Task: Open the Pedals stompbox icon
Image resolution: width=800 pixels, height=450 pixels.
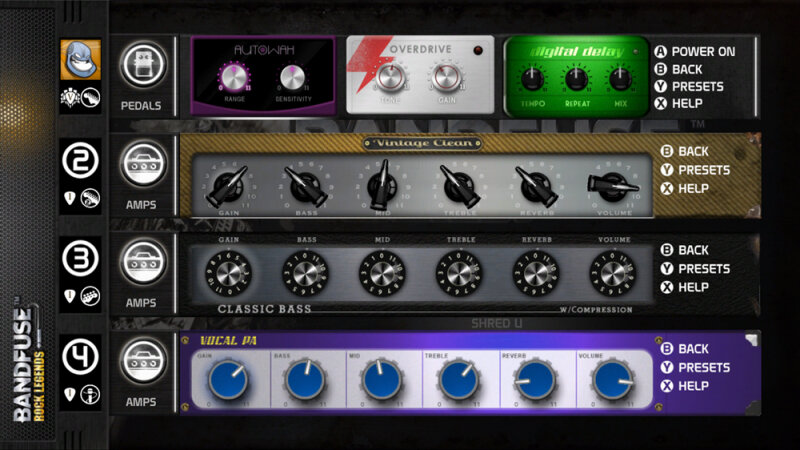Action: pyautogui.click(x=143, y=65)
